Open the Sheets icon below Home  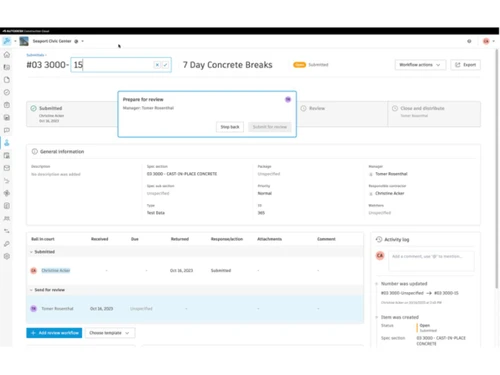(7, 67)
